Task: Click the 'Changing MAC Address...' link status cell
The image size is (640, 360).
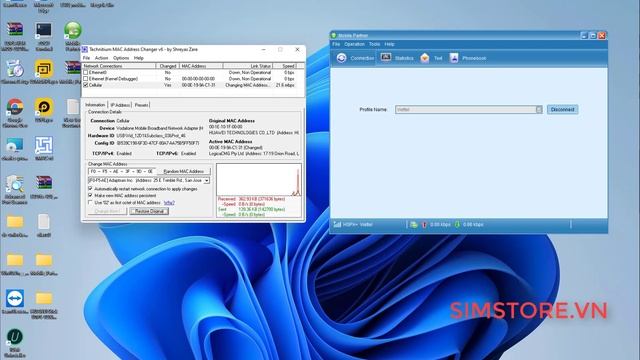Action: coord(247,85)
